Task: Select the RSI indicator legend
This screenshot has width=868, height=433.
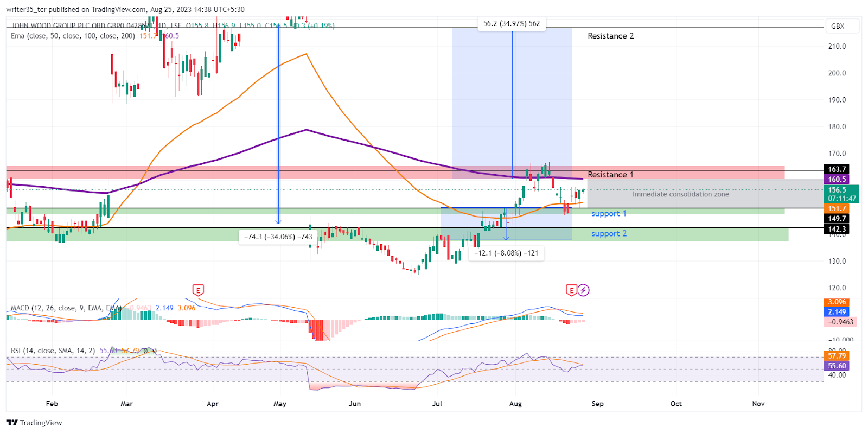Action: point(84,351)
